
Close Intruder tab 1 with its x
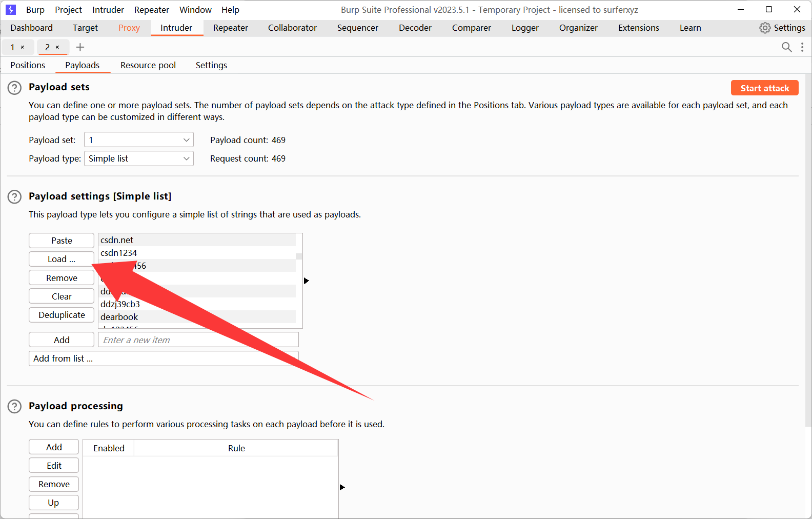[23, 47]
